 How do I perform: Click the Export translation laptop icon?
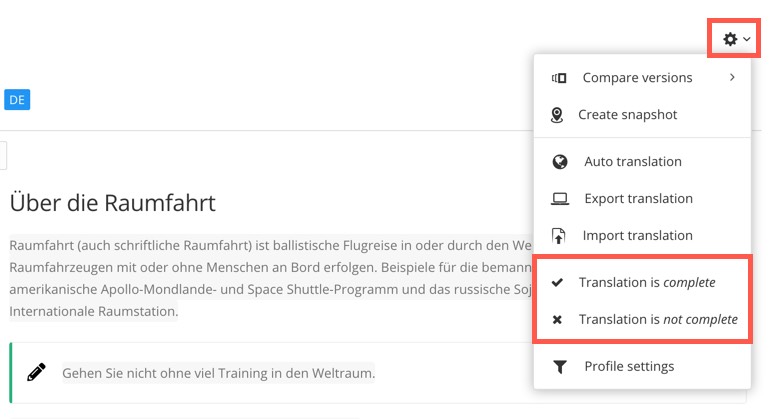point(560,199)
